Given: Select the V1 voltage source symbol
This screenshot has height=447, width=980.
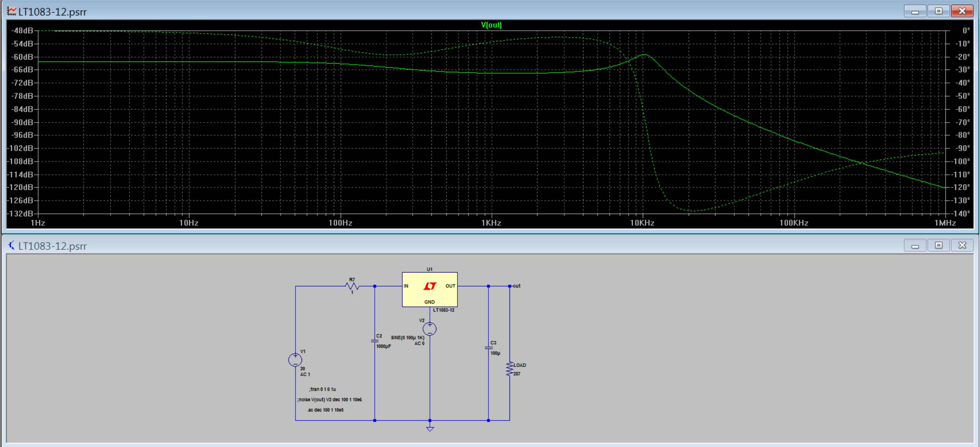Looking at the screenshot, I should tap(295, 360).
